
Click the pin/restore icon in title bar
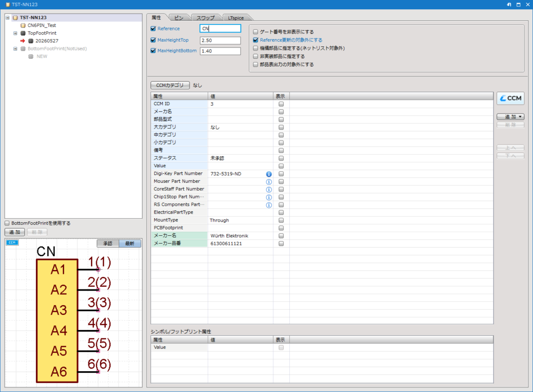click(509, 5)
